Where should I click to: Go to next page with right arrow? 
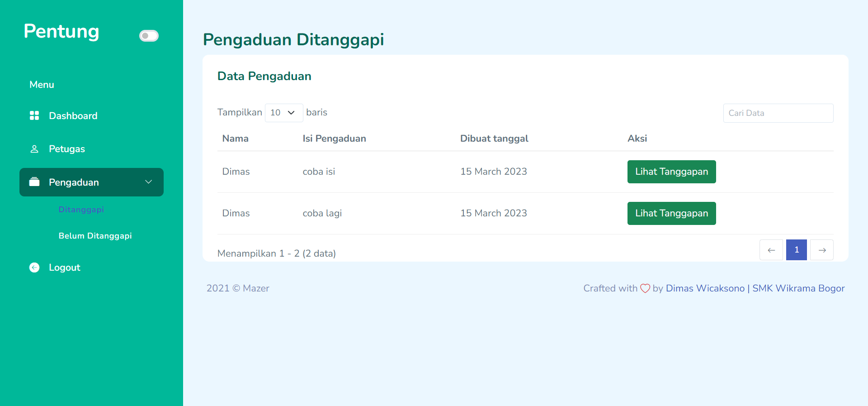coord(822,250)
